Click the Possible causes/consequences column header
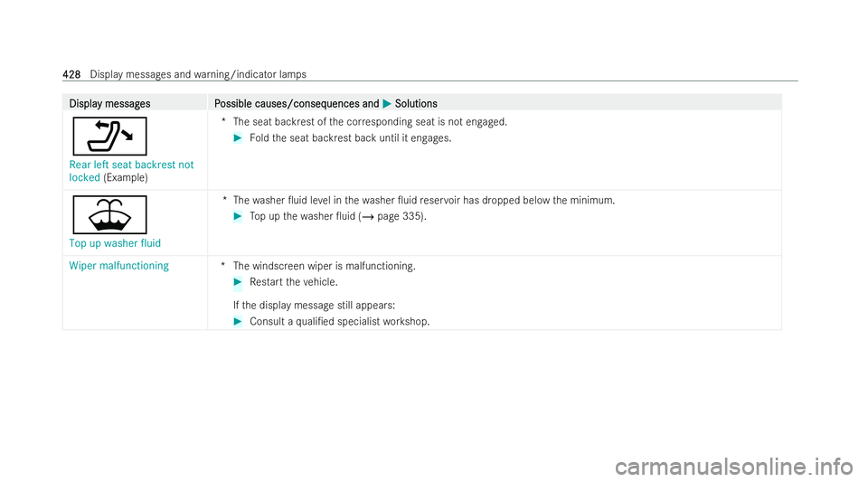This screenshot has height=482, width=868. [x=297, y=103]
